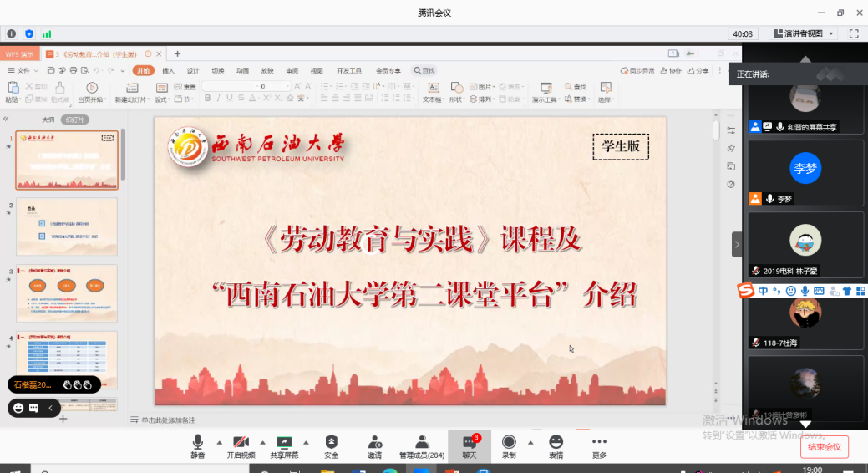Click the WPS save icon
This screenshot has height=473, width=868.
(50, 70)
